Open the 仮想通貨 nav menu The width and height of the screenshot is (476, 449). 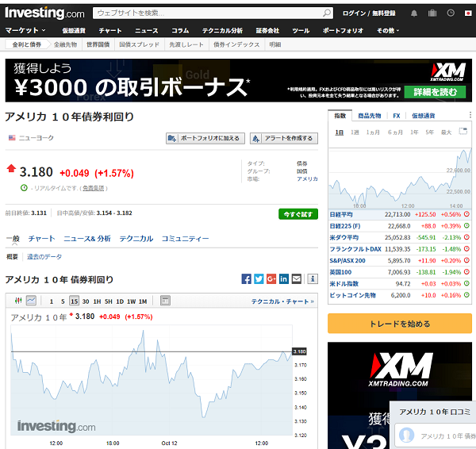pos(74,30)
